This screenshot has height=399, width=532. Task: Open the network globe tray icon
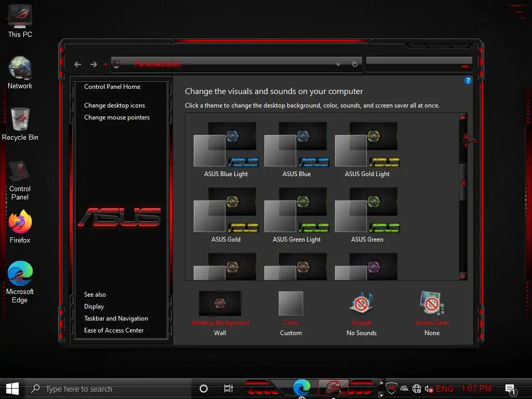click(x=417, y=389)
